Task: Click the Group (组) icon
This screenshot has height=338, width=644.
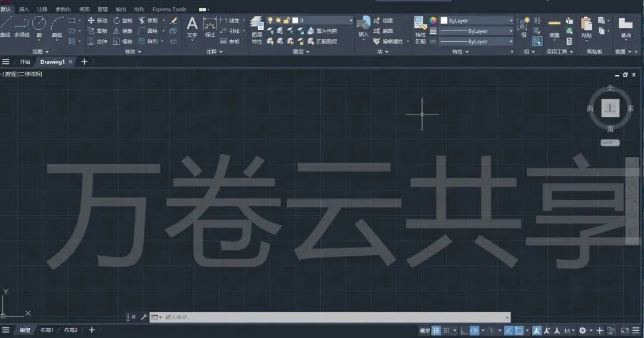Action: pyautogui.click(x=524, y=27)
